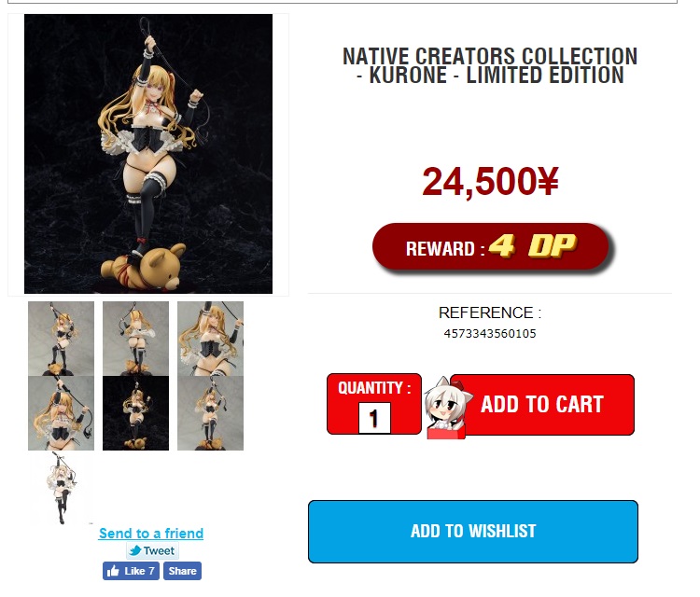The width and height of the screenshot is (700, 597).
Task: Select the white background thumbnail at the bottom
Action: click(62, 488)
